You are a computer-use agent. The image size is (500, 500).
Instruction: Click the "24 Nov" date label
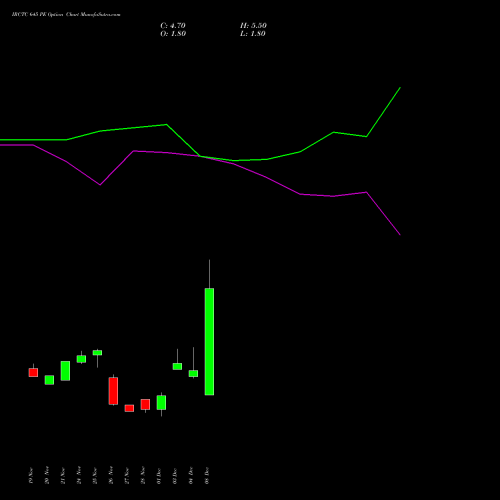click(x=79, y=476)
